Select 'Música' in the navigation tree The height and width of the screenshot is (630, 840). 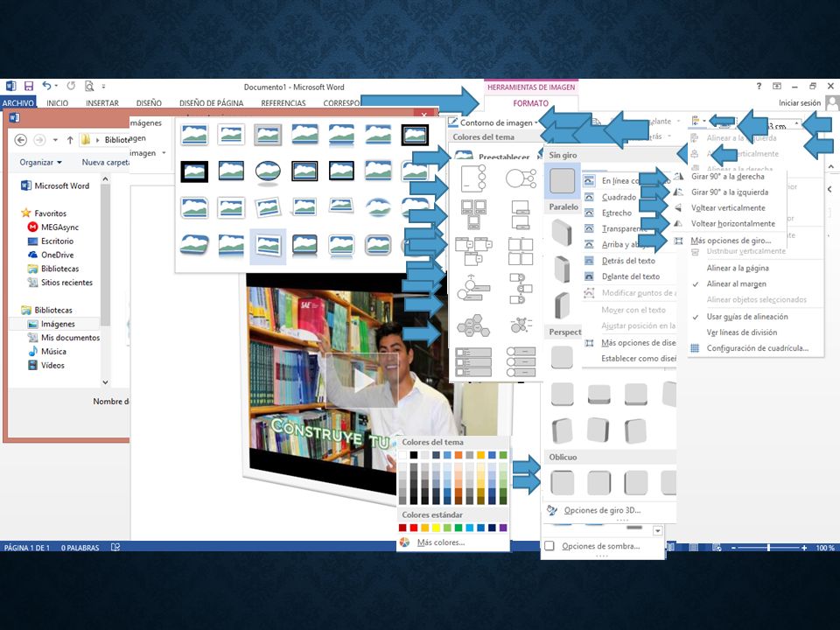[53, 352]
